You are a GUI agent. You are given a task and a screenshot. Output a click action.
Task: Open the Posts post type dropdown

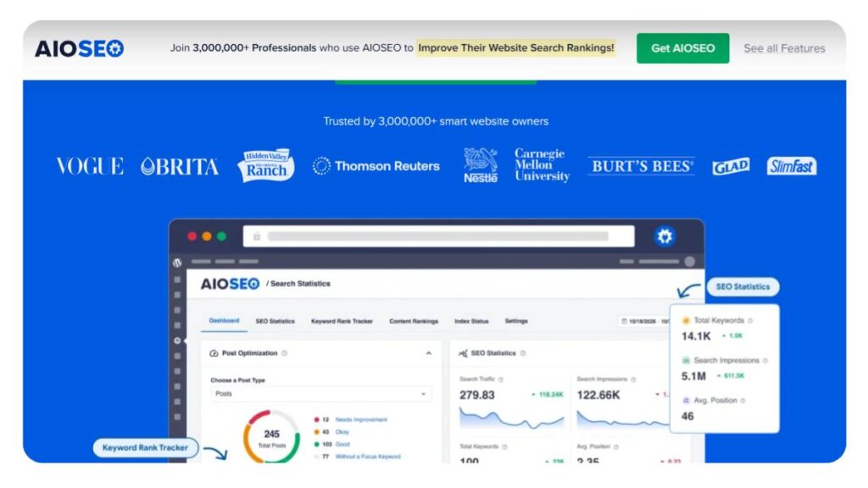tap(321, 394)
